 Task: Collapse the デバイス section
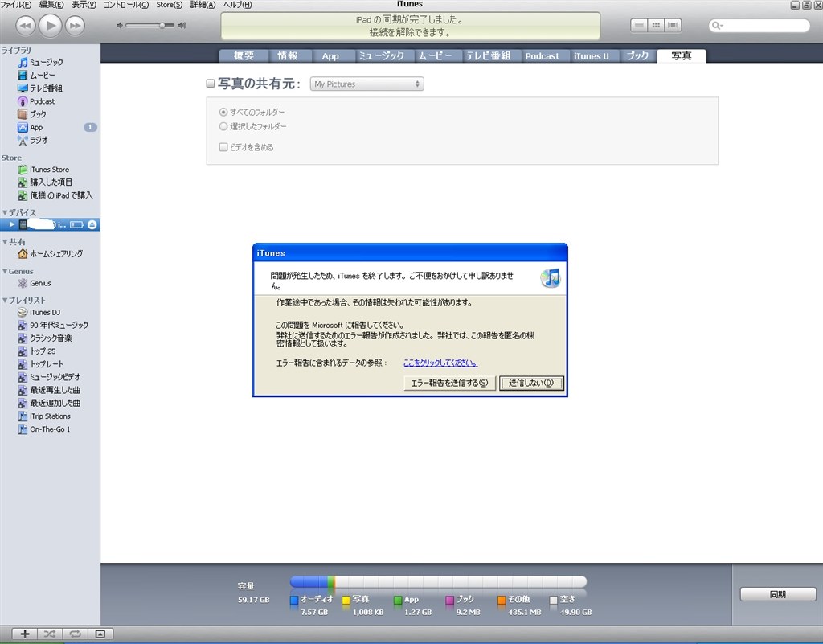pos(5,212)
